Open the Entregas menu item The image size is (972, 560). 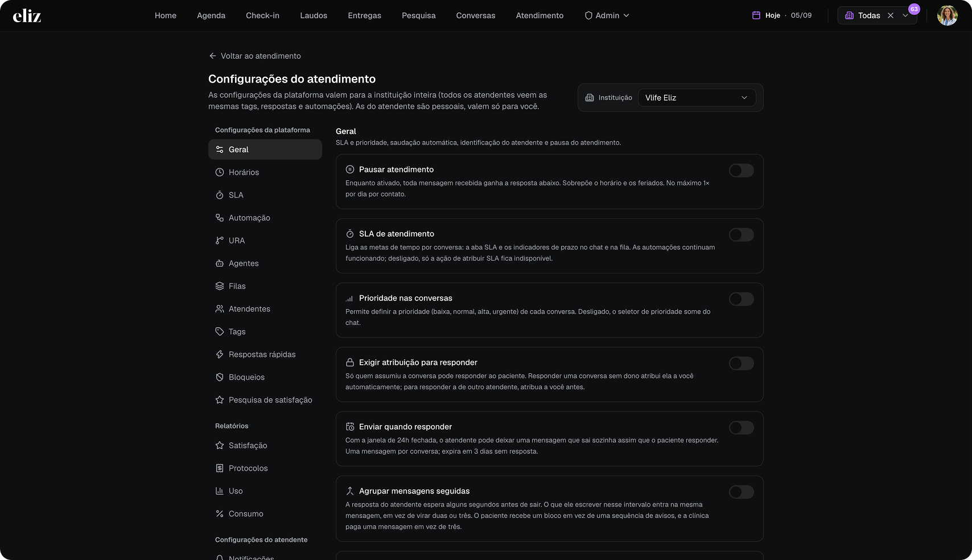[365, 15]
